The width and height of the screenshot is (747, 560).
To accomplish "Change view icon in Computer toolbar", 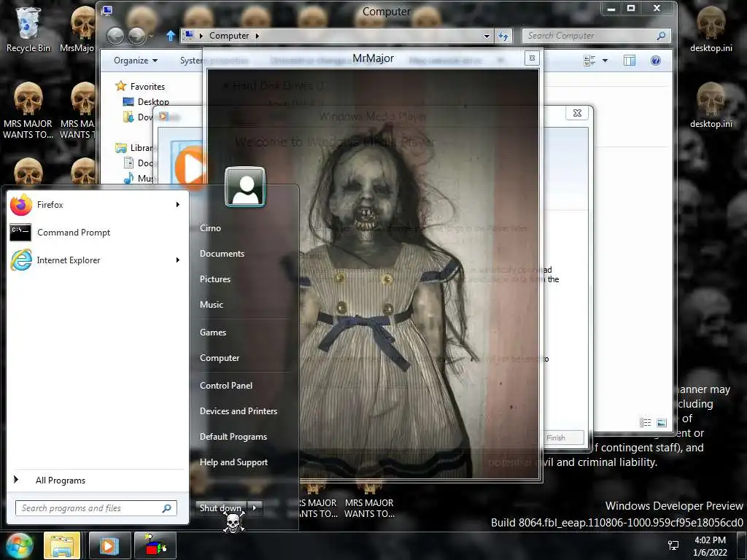I will (x=589, y=61).
